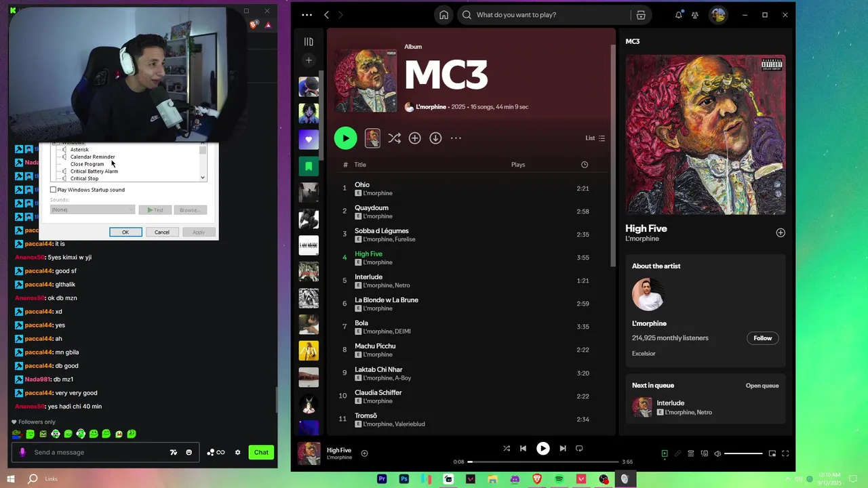
Task: Open the Windows Start menu
Action: tap(12, 479)
